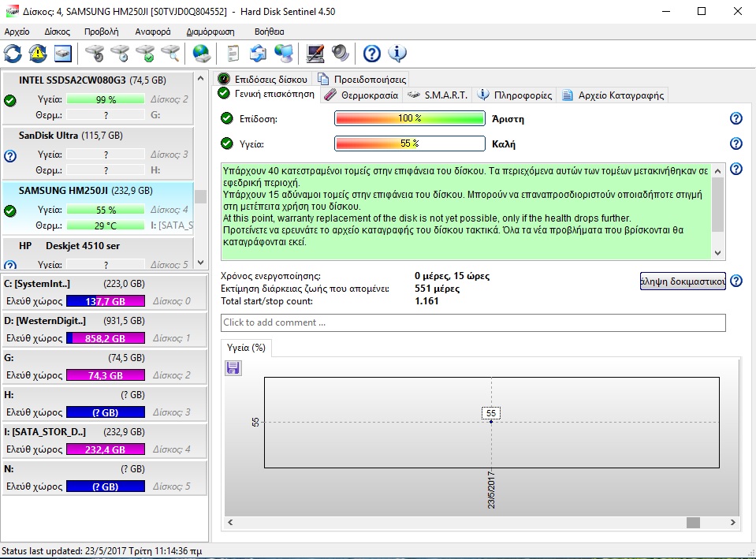
Task: Click the blue info (i) toolbar icon
Action: click(x=397, y=54)
